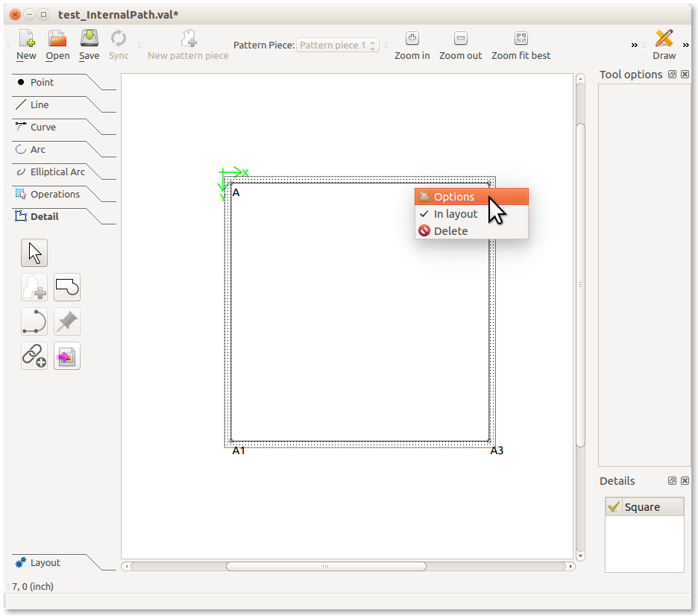Screen dimensions: 698x616
Task: Maximize the test_InternalPath.val window
Action: [43, 15]
